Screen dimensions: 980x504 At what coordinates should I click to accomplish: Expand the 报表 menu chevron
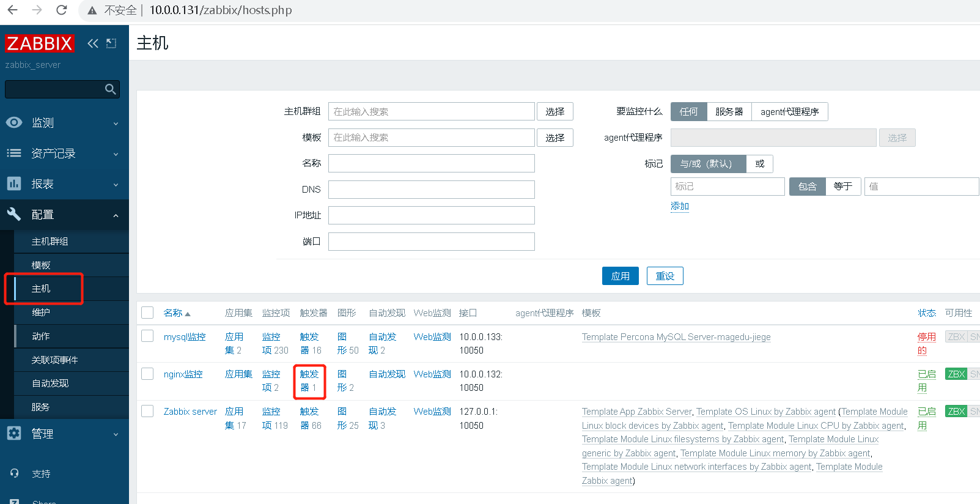(x=116, y=185)
